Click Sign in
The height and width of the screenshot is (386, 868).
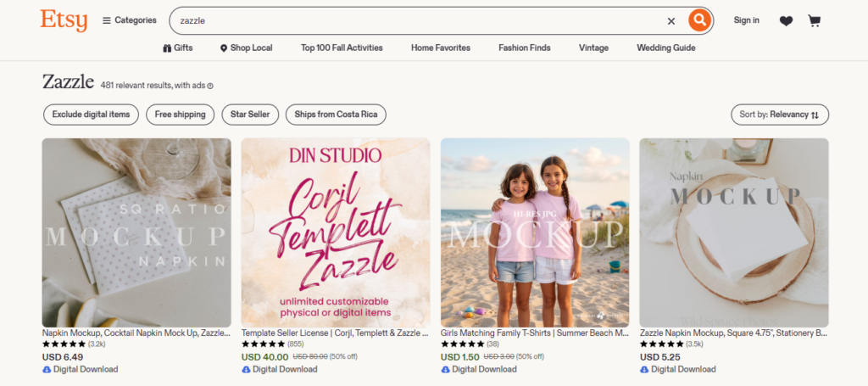(746, 20)
